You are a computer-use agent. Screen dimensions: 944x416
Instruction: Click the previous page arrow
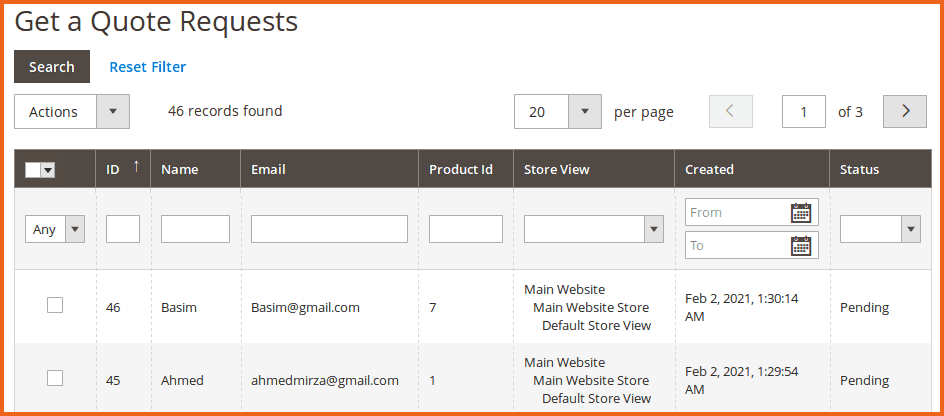pyautogui.click(x=730, y=112)
